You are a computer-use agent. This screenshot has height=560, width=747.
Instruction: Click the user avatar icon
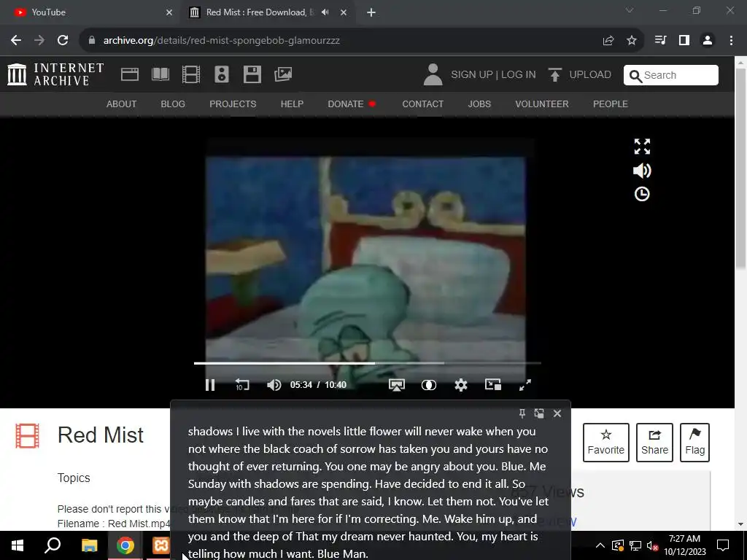[x=433, y=75]
